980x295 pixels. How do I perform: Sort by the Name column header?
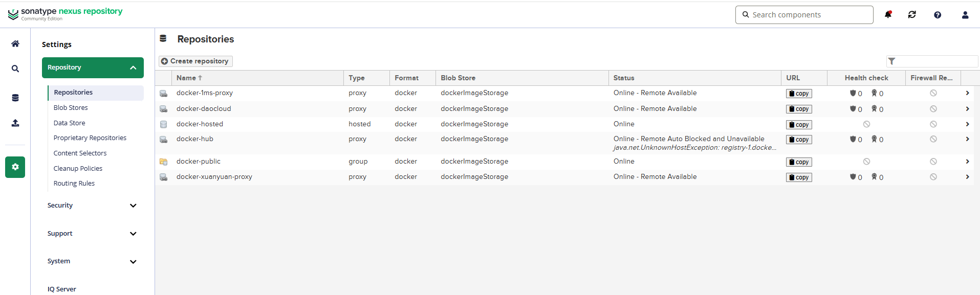(257, 78)
